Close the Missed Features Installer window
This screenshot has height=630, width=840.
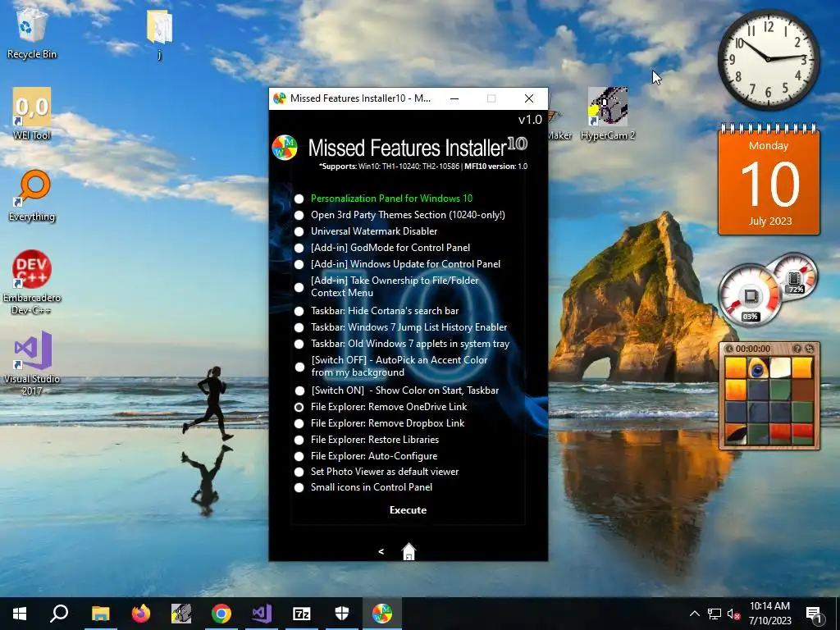(529, 98)
